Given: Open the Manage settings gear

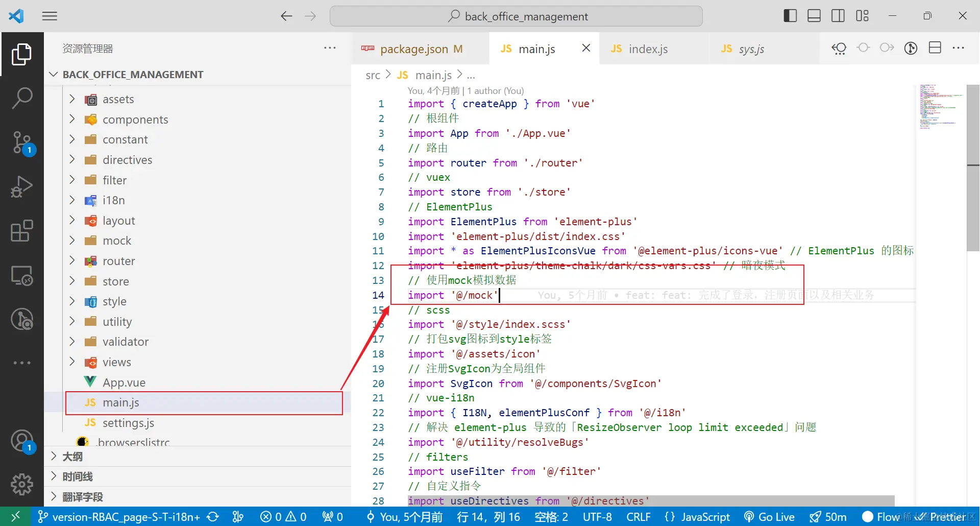Looking at the screenshot, I should pos(22,484).
